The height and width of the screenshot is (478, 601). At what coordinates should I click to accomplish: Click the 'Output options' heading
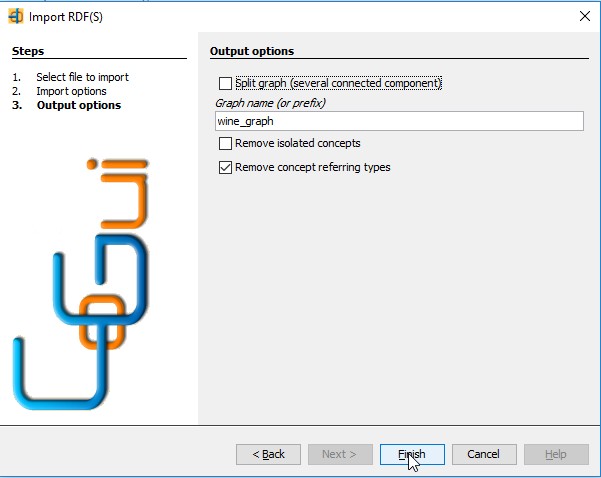click(x=252, y=51)
